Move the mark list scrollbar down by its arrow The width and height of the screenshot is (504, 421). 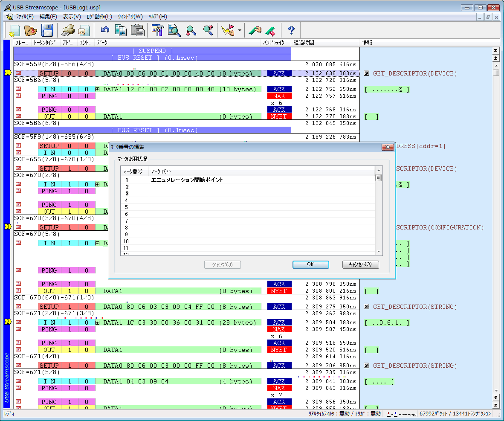379,252
